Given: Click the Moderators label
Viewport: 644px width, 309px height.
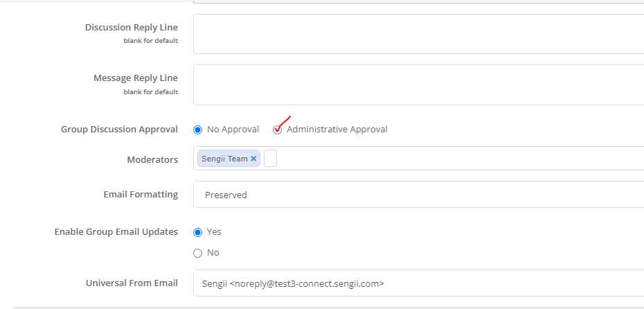Looking at the screenshot, I should tap(152, 159).
